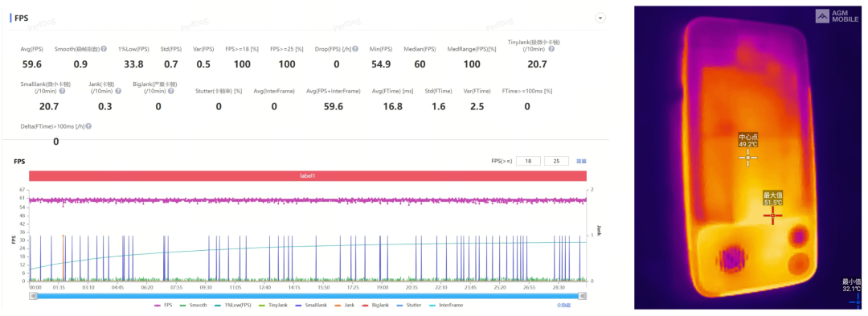Click right handle of chart range slider

pyautogui.click(x=583, y=296)
